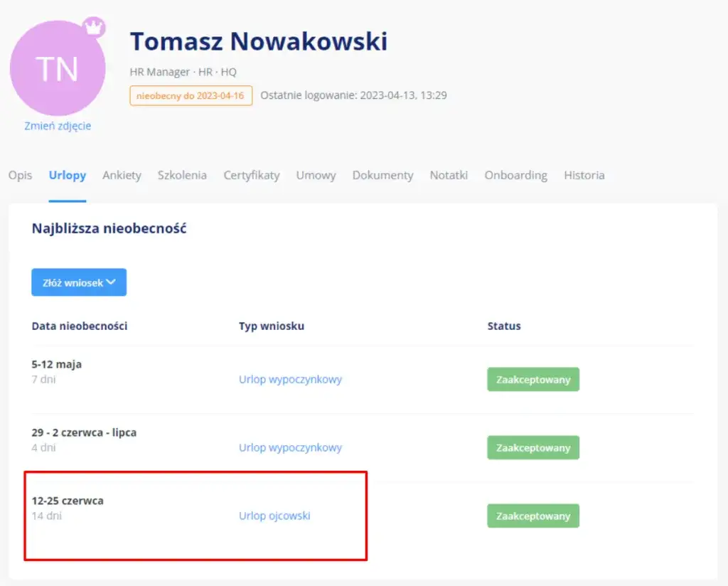Select the Certyfikaty tab
Image resolution: width=728 pixels, height=586 pixels.
(251, 175)
